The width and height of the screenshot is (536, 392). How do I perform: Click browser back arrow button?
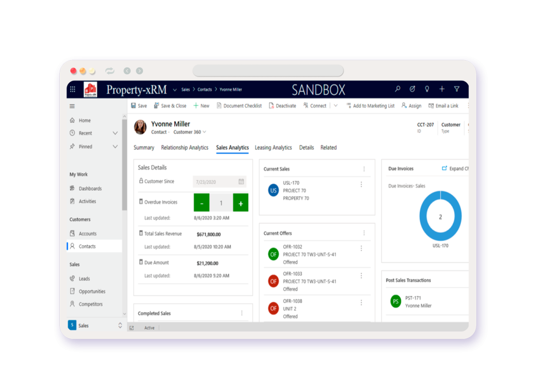pyautogui.click(x=127, y=71)
